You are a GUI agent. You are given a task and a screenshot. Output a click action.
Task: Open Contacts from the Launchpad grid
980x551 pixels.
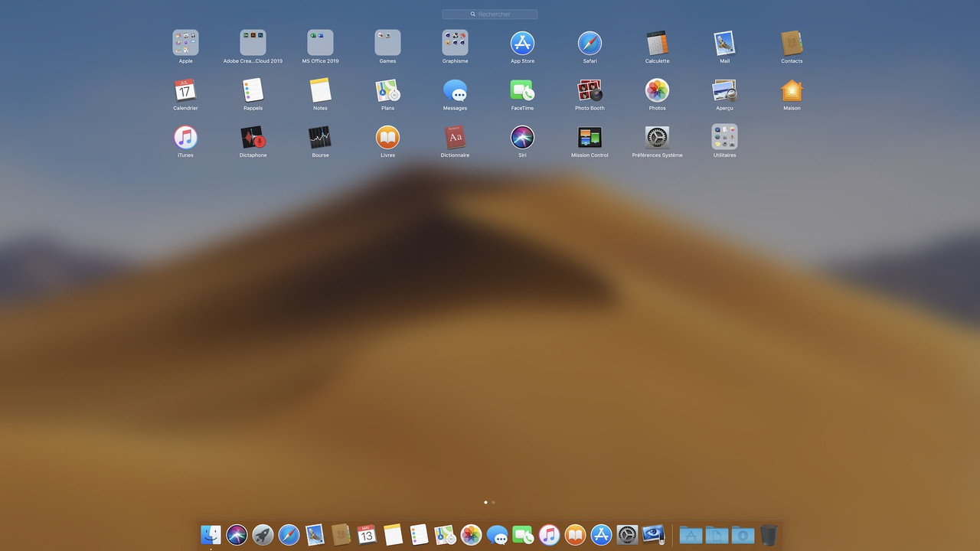[x=792, y=43]
